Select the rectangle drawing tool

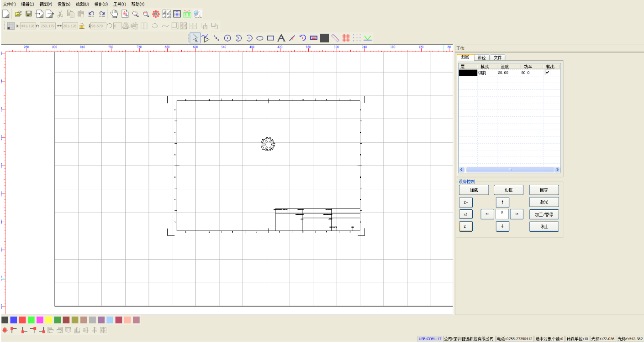click(270, 38)
